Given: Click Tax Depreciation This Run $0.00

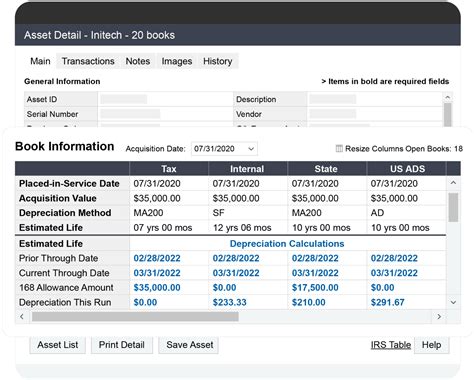Looking at the screenshot, I should 145,302.
